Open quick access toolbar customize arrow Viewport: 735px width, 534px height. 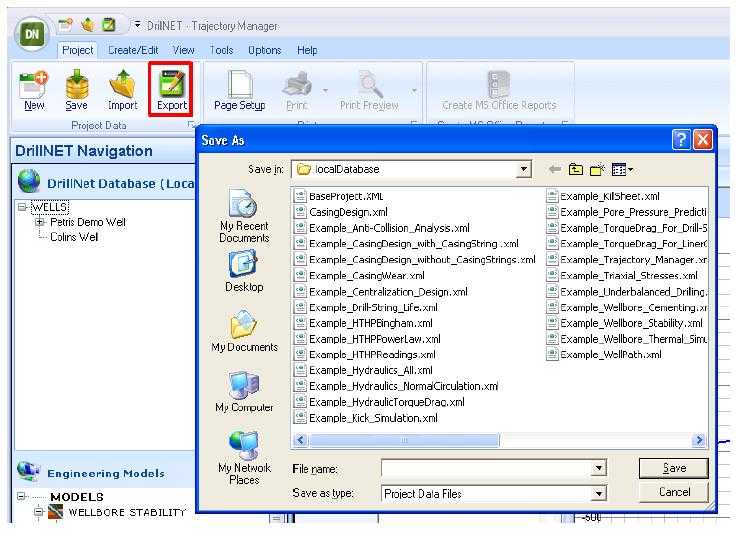point(137,24)
